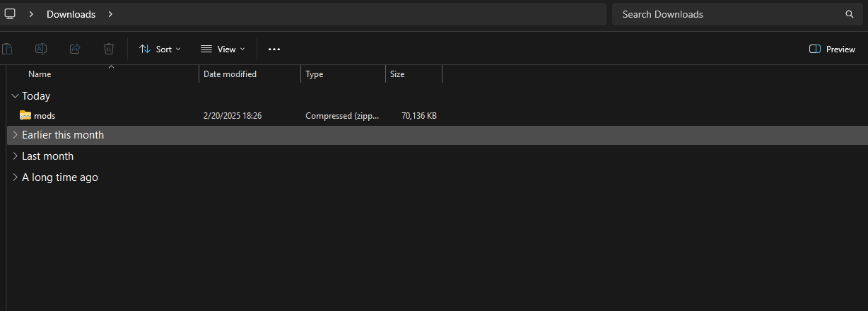Open the View dropdown menu
The image size is (868, 311).
point(223,49)
